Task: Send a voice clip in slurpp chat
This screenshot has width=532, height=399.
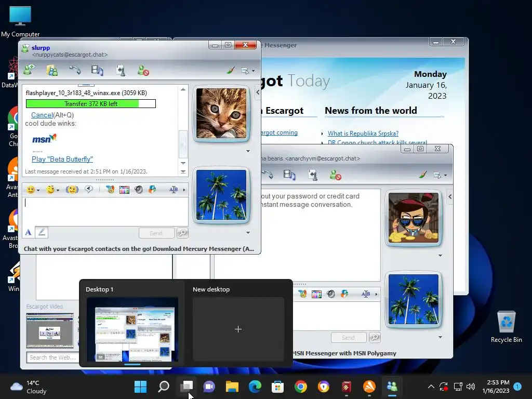Action: tap(89, 189)
